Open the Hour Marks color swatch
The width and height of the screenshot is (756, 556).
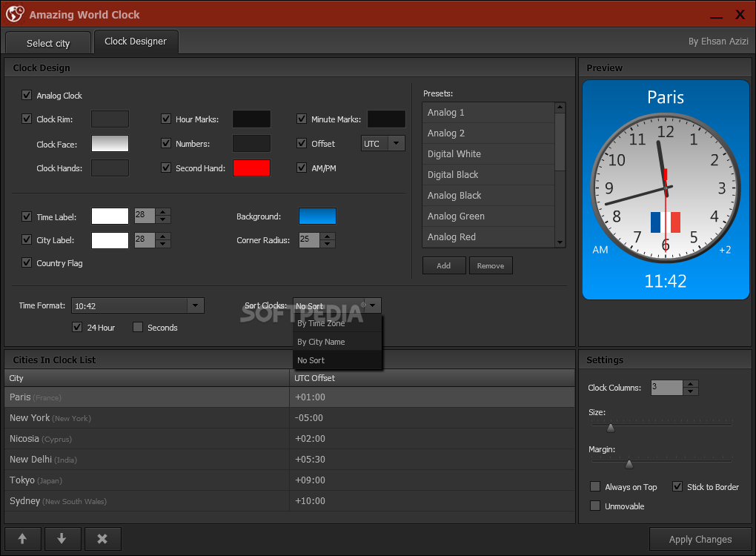pos(252,119)
